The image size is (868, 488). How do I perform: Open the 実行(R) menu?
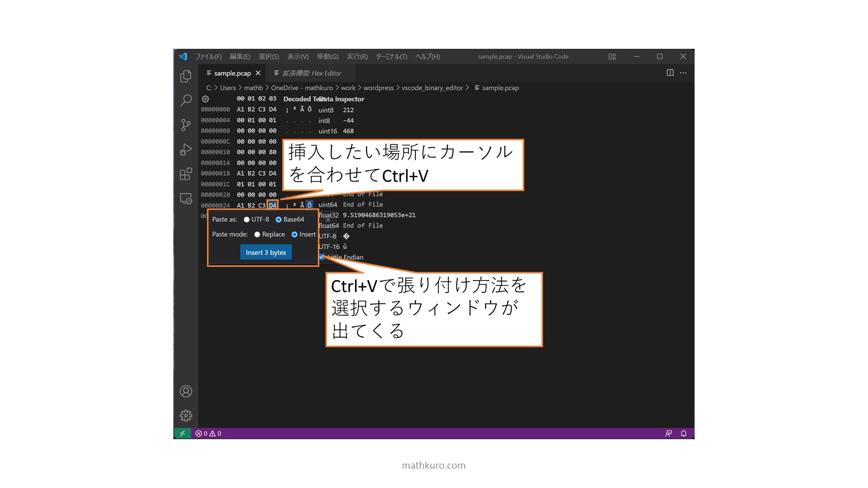point(357,56)
